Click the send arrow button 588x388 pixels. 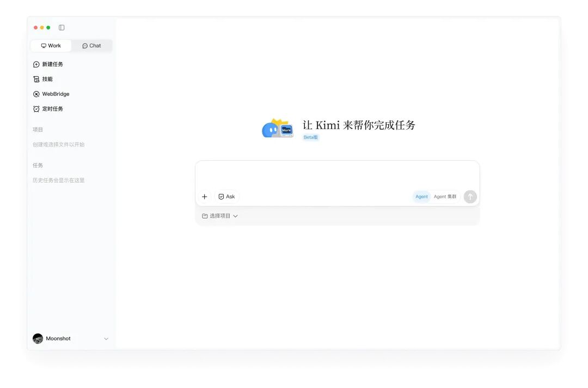coord(470,197)
